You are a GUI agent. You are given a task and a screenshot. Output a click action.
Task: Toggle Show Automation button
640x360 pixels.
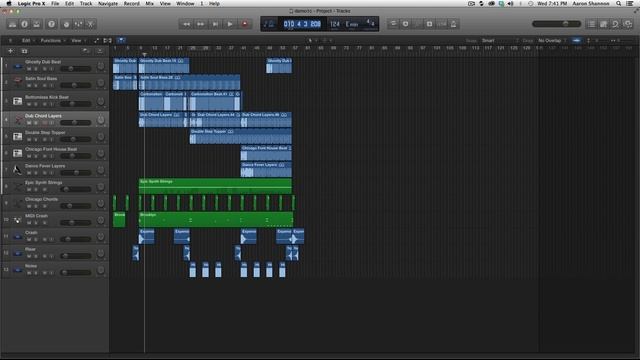point(96,40)
